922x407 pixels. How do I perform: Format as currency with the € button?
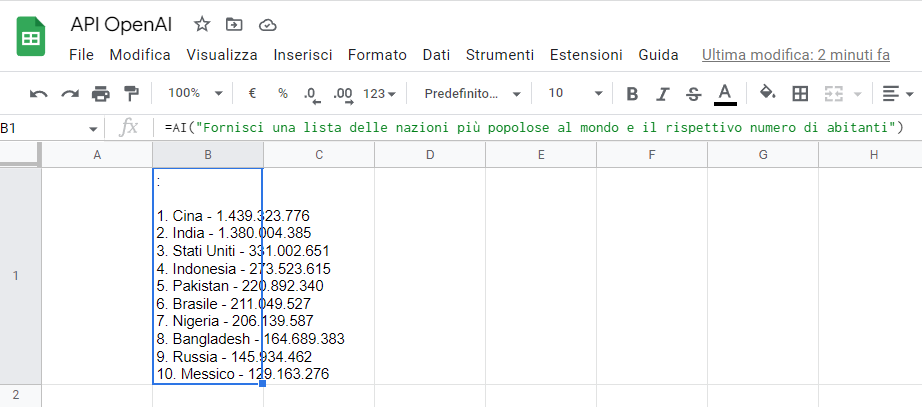[x=252, y=93]
